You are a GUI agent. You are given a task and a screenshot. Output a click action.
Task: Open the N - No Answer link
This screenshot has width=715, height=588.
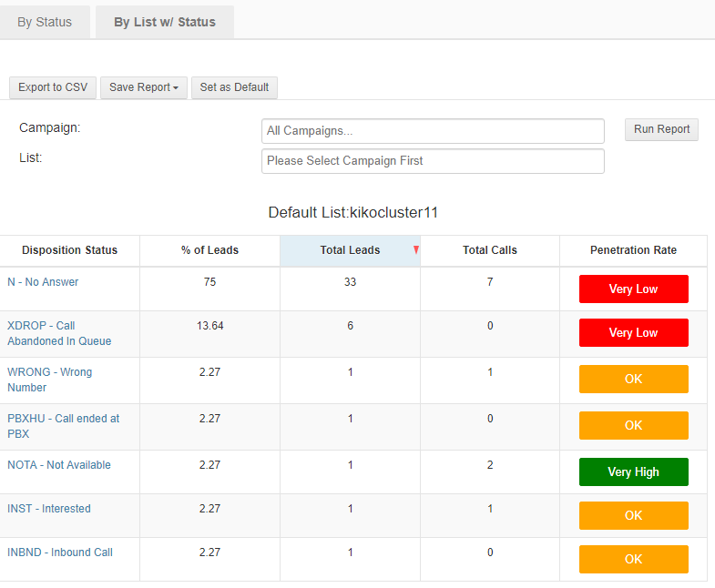coord(43,282)
